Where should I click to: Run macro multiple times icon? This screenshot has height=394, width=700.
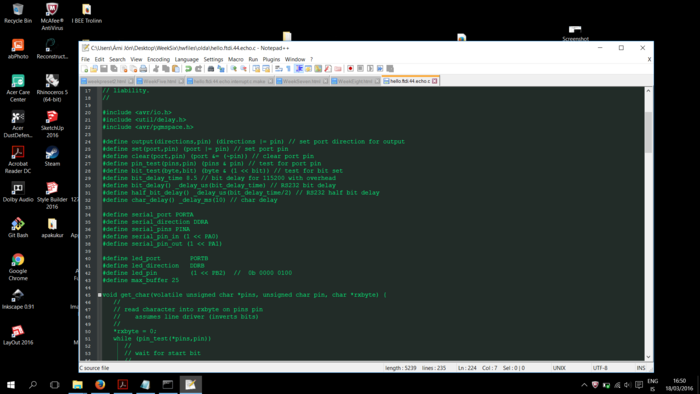379,69
